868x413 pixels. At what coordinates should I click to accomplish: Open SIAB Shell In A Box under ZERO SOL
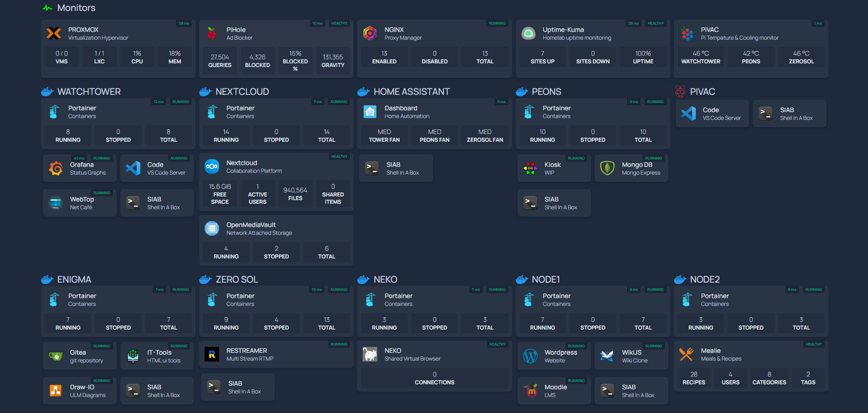[x=238, y=387]
